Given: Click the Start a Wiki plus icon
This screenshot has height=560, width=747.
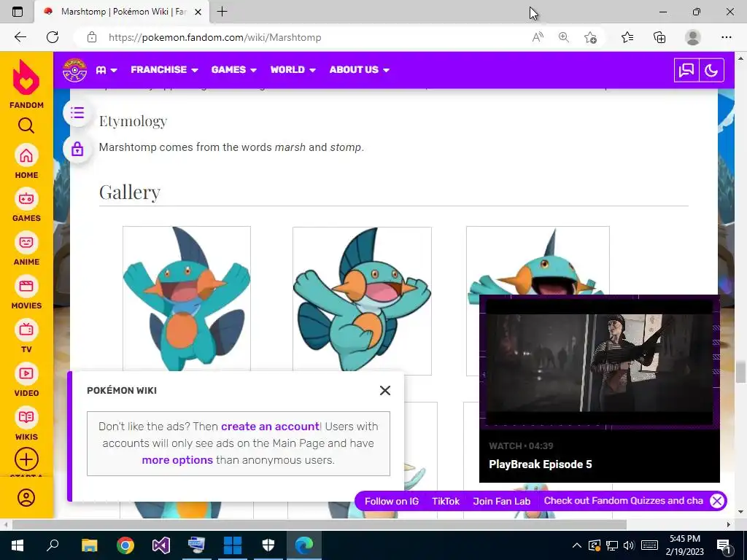Looking at the screenshot, I should click(26, 459).
